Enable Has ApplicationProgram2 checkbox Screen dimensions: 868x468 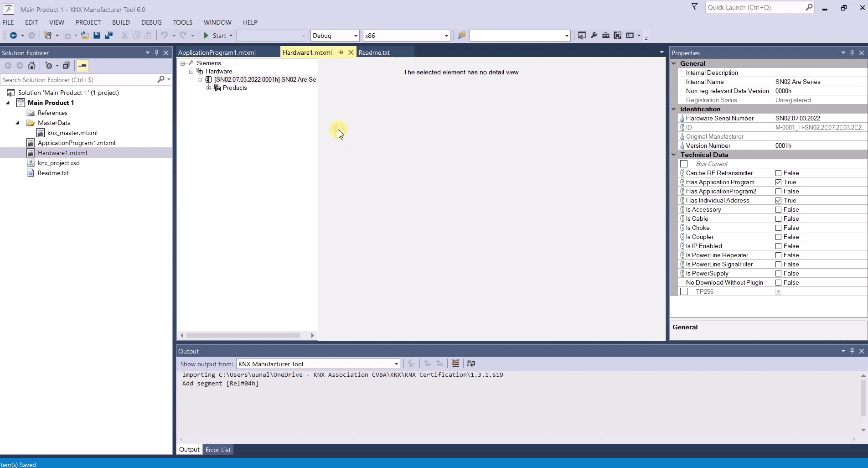point(779,191)
